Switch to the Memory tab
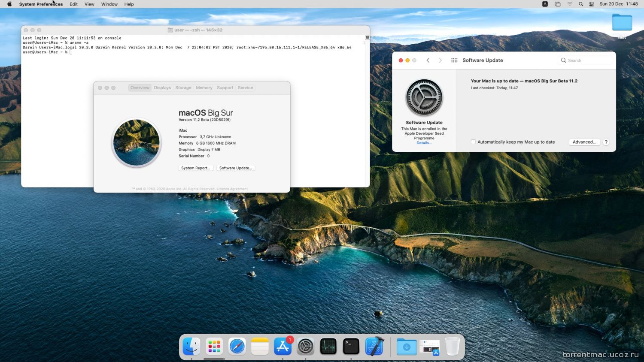Viewport: 644px width, 362px height. click(x=204, y=87)
